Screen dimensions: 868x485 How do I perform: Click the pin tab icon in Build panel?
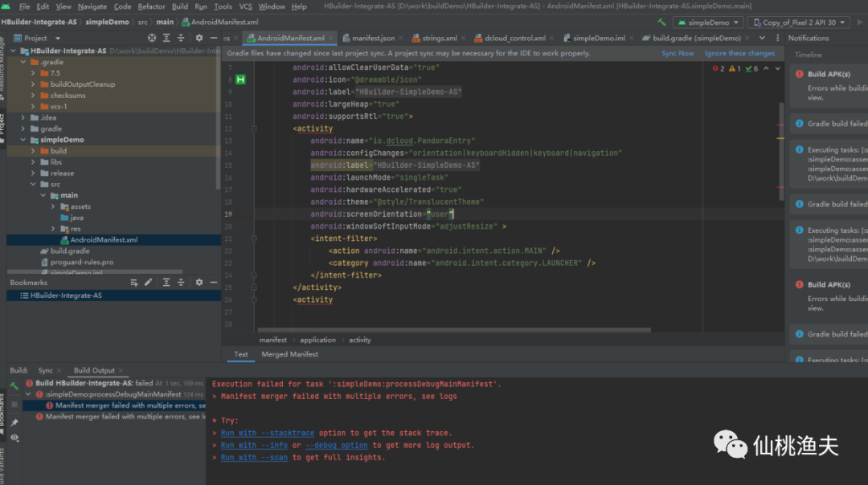point(14,422)
